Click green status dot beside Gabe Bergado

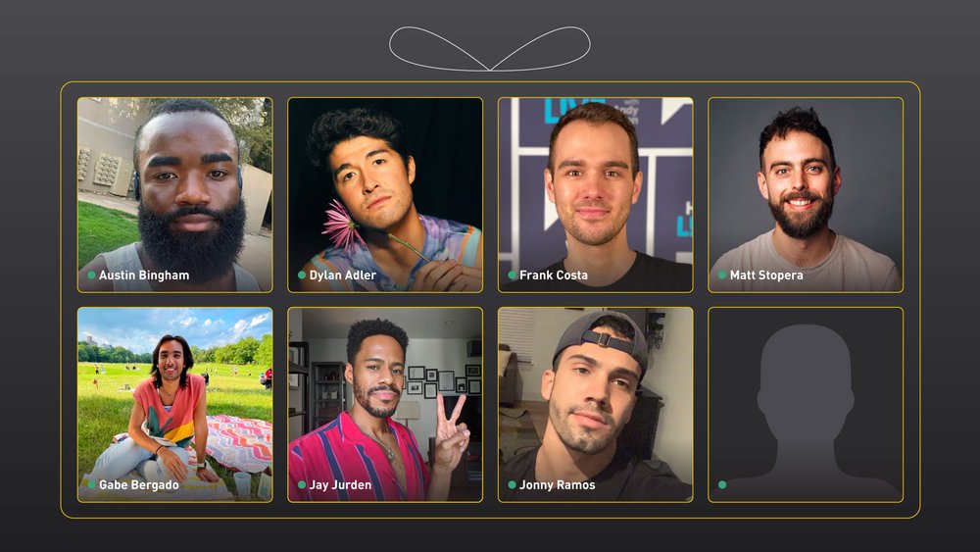[91, 485]
